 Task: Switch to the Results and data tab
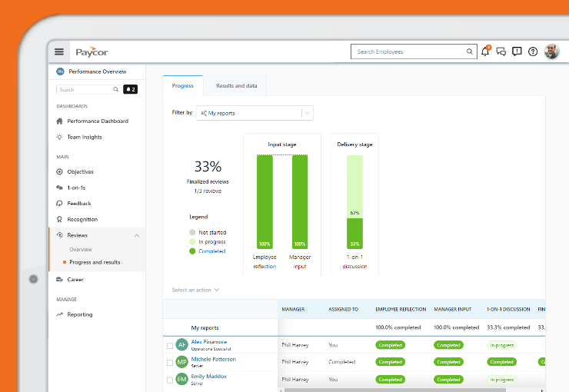(x=237, y=86)
